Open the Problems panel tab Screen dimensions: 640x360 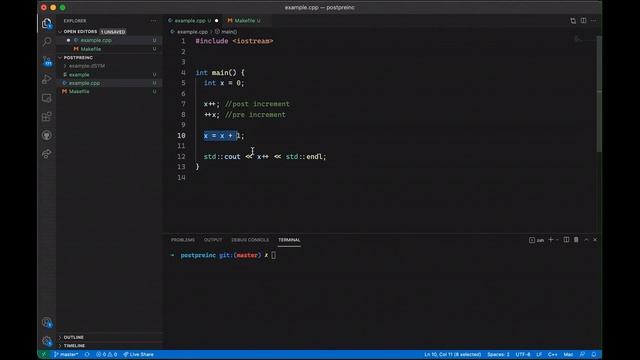(x=183, y=240)
